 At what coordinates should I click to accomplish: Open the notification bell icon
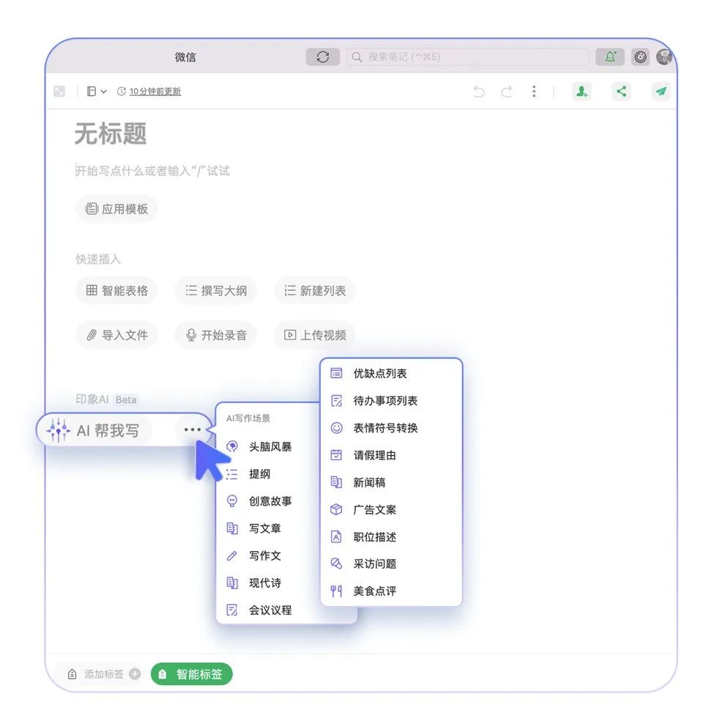click(x=610, y=57)
